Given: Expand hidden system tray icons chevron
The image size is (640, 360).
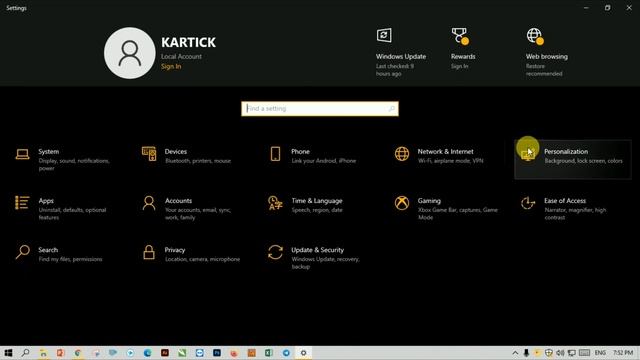Looking at the screenshot, I should [x=515, y=353].
